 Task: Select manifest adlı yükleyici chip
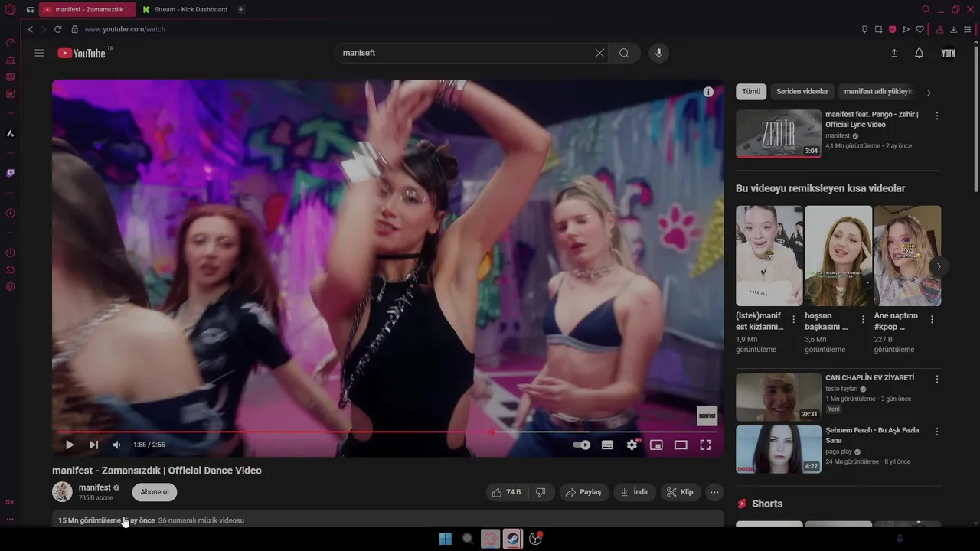[879, 92]
